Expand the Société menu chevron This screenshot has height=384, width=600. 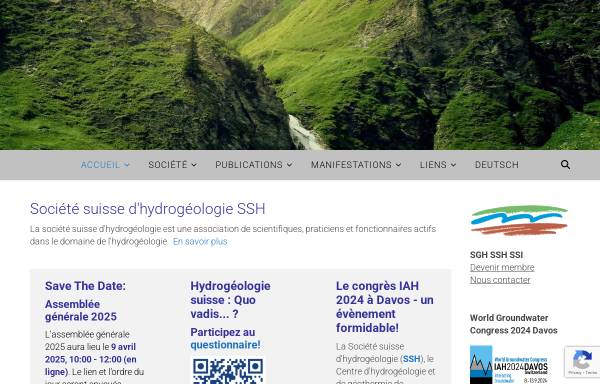(194, 165)
